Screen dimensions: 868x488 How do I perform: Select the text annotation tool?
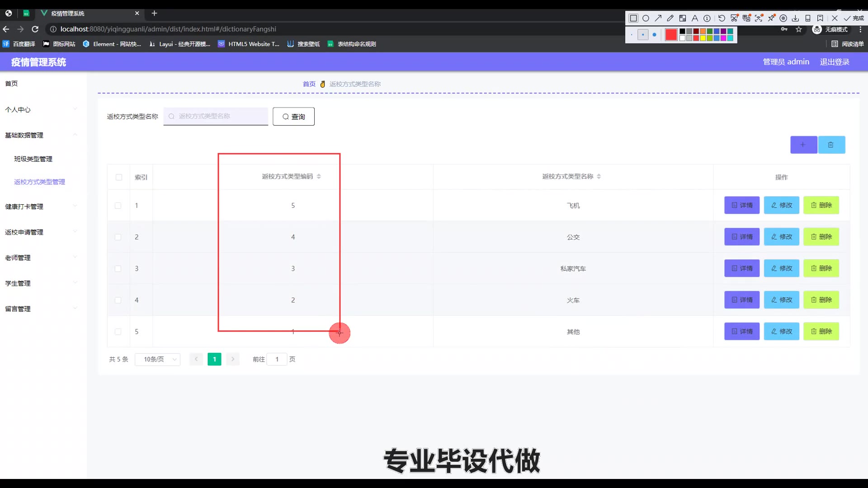point(695,19)
